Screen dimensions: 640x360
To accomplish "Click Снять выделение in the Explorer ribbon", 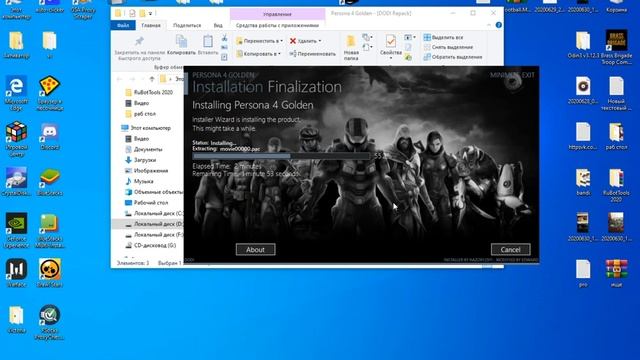I will coord(448,47).
